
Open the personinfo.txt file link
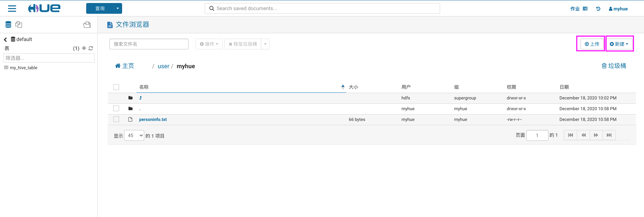[153, 119]
